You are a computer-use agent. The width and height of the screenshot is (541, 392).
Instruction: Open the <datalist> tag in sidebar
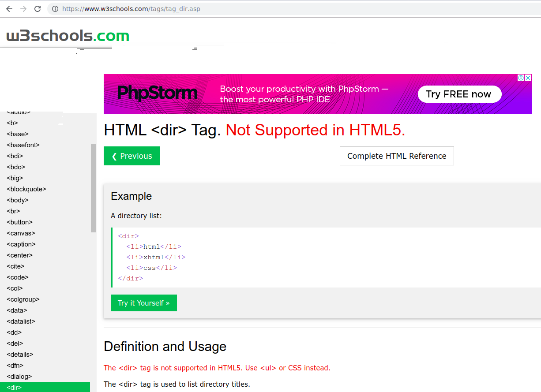21,321
